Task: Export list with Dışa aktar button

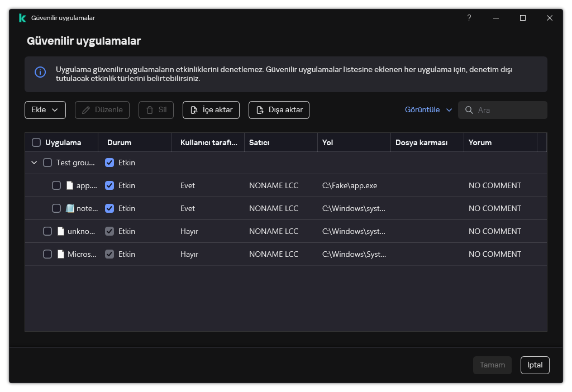Action: (x=279, y=110)
